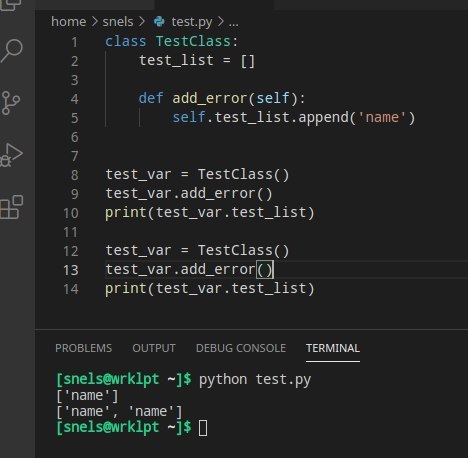
Task: Click 'test_list = []' on line 2
Action: (x=197, y=61)
